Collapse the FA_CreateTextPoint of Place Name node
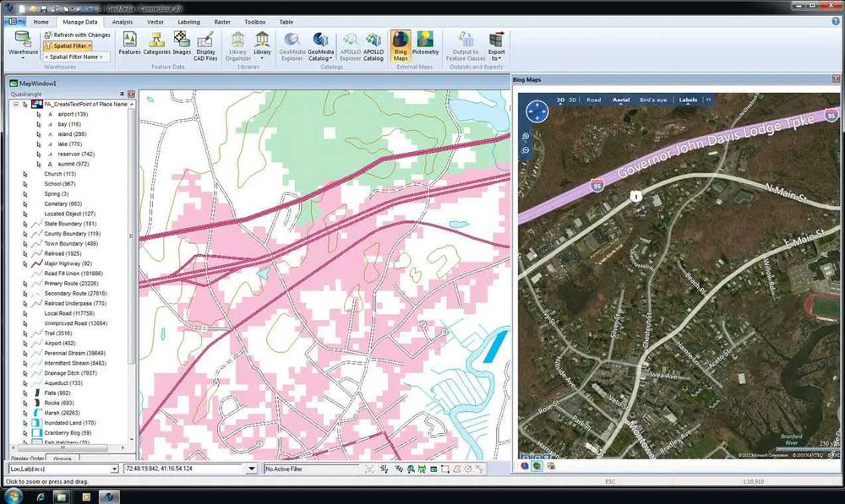845x504 pixels. (x=15, y=104)
